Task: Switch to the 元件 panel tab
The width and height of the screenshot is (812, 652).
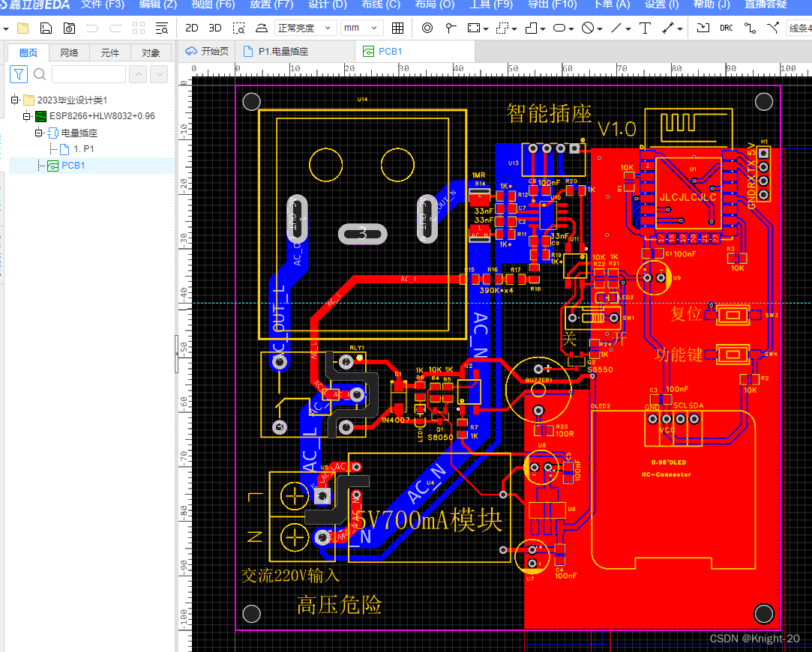Action: [x=109, y=52]
